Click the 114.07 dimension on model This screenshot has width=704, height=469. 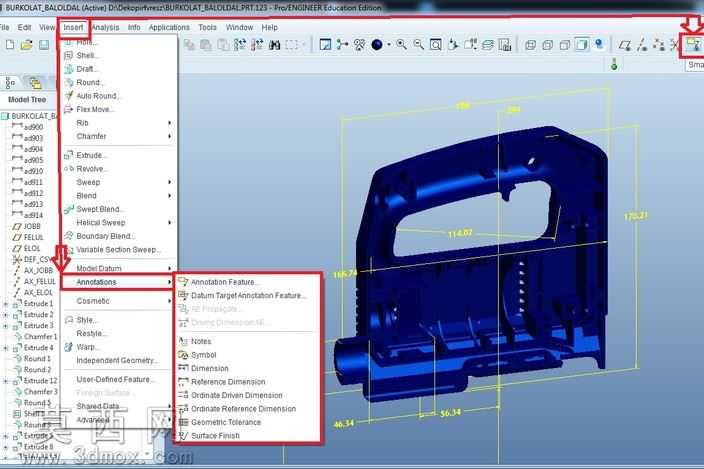[x=460, y=234]
